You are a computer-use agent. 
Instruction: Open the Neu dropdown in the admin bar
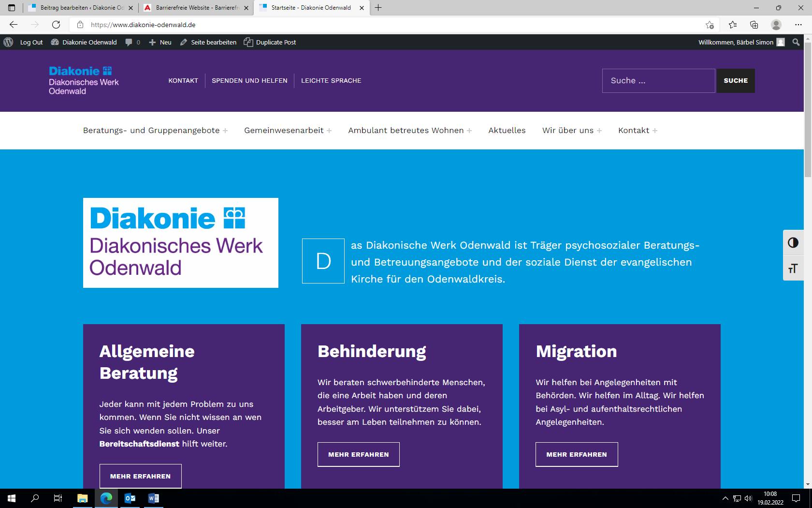(x=159, y=42)
